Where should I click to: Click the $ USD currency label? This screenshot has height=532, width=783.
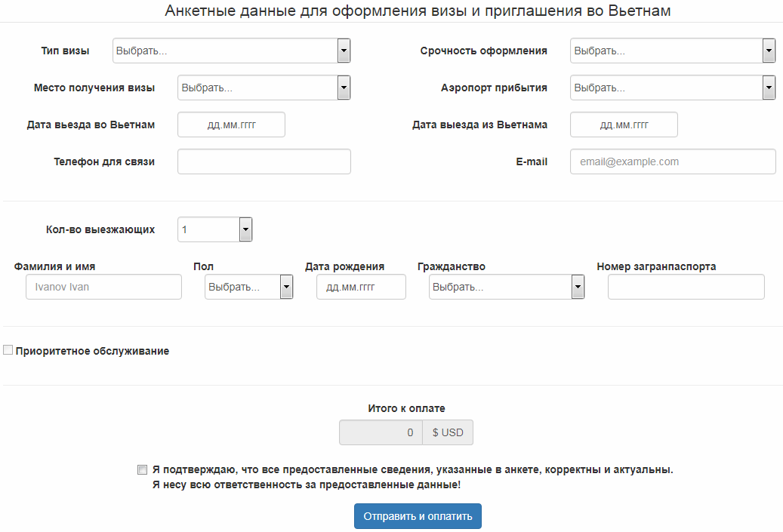[448, 432]
